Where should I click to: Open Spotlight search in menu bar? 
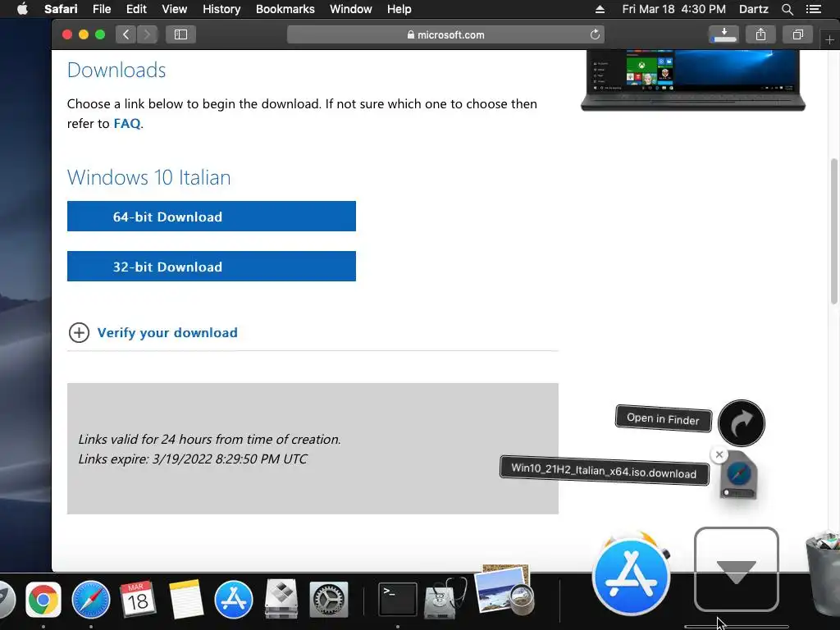[x=787, y=9]
